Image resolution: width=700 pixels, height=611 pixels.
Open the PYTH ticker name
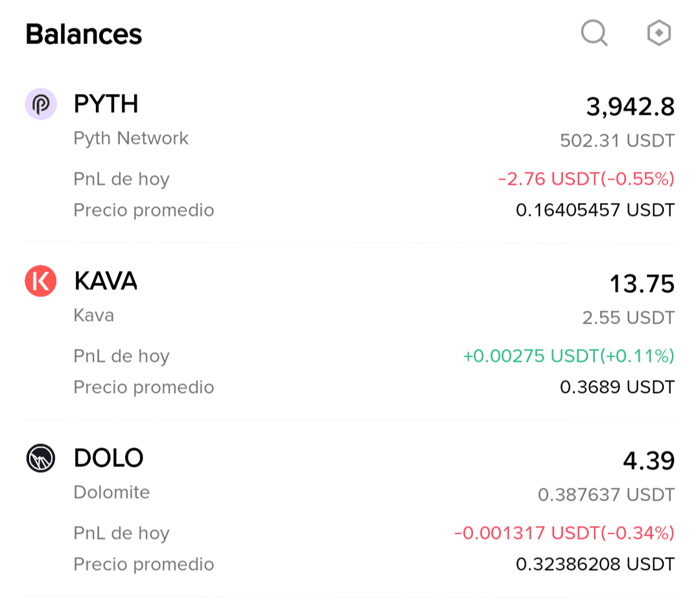[x=106, y=104]
